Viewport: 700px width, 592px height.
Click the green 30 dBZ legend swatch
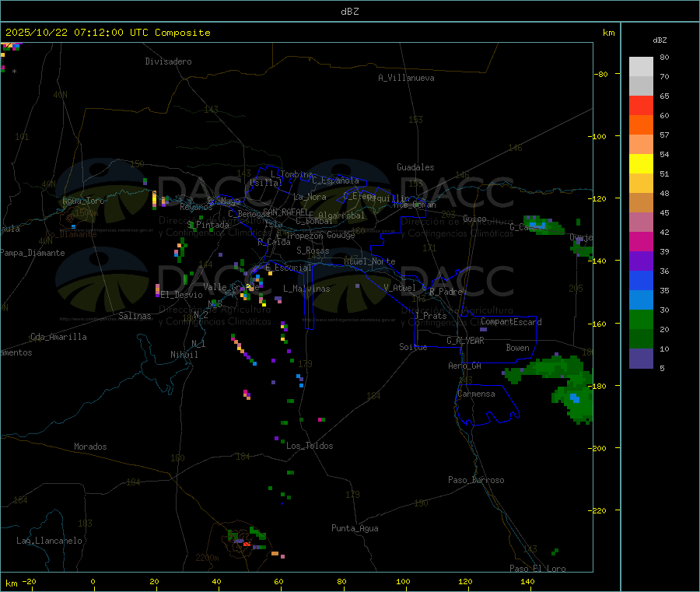641,319
